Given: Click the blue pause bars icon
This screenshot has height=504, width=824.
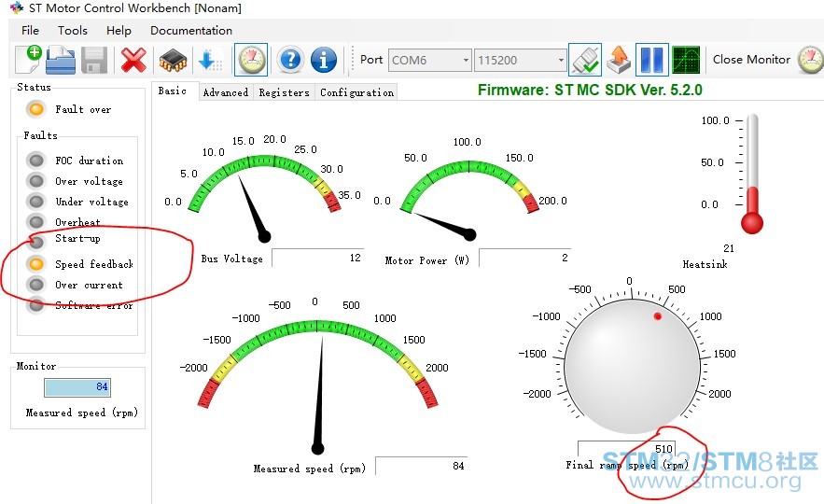Looking at the screenshot, I should coord(651,60).
